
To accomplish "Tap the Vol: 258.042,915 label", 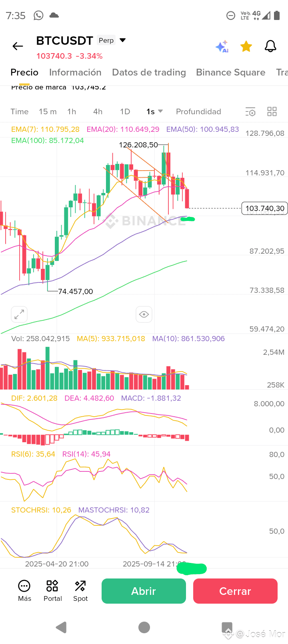I will (x=40, y=339).
